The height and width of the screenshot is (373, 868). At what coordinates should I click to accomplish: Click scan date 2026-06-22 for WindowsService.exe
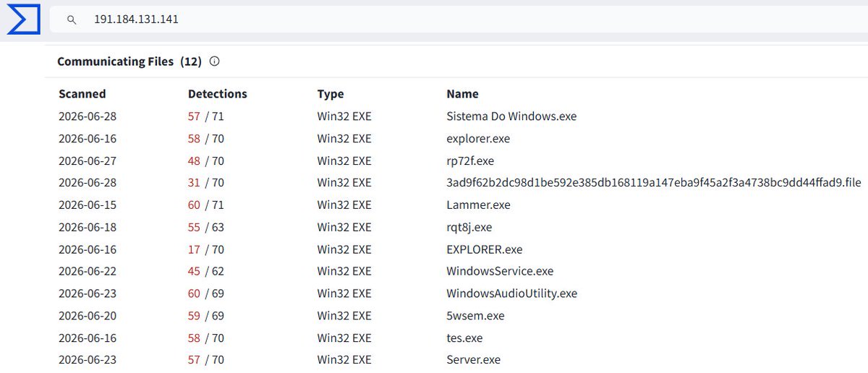(x=88, y=272)
